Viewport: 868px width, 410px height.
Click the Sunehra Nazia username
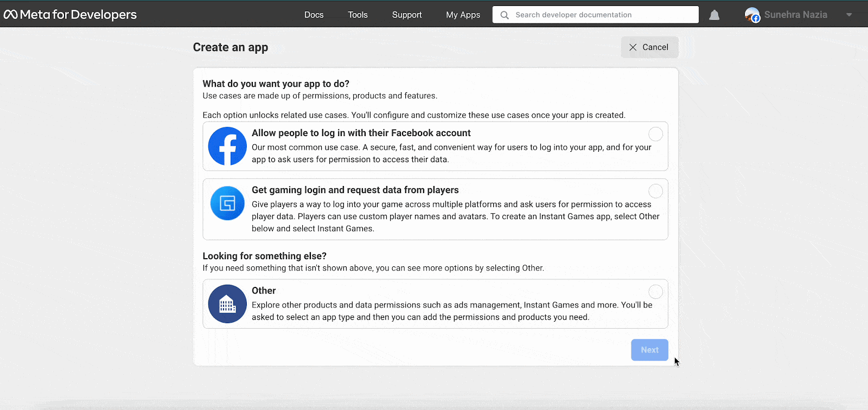coord(795,15)
